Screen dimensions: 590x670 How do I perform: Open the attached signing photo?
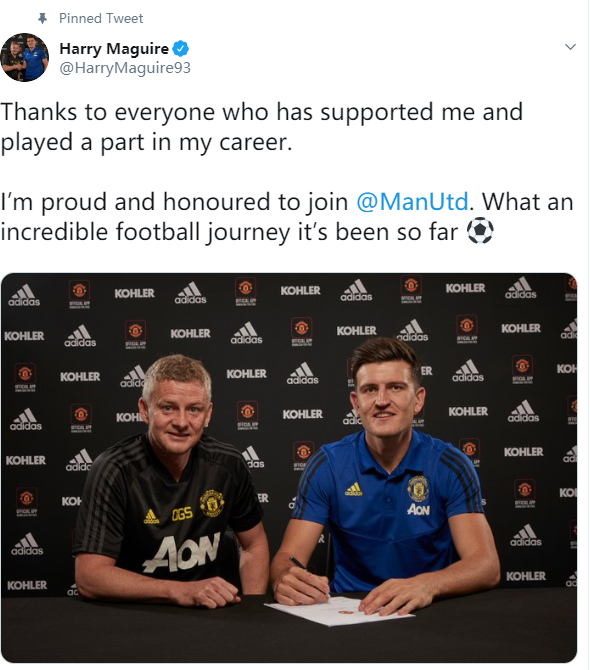[x=289, y=468]
